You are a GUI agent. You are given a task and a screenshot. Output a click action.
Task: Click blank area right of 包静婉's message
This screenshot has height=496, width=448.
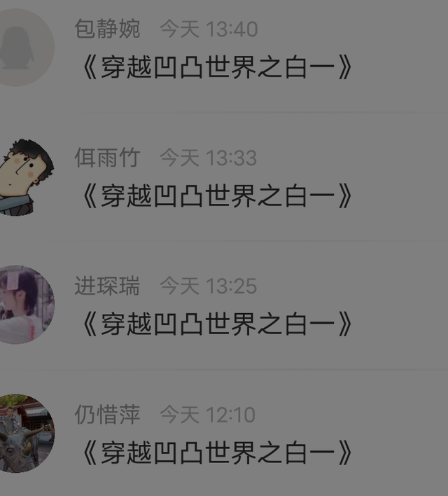pyautogui.click(x=401, y=67)
